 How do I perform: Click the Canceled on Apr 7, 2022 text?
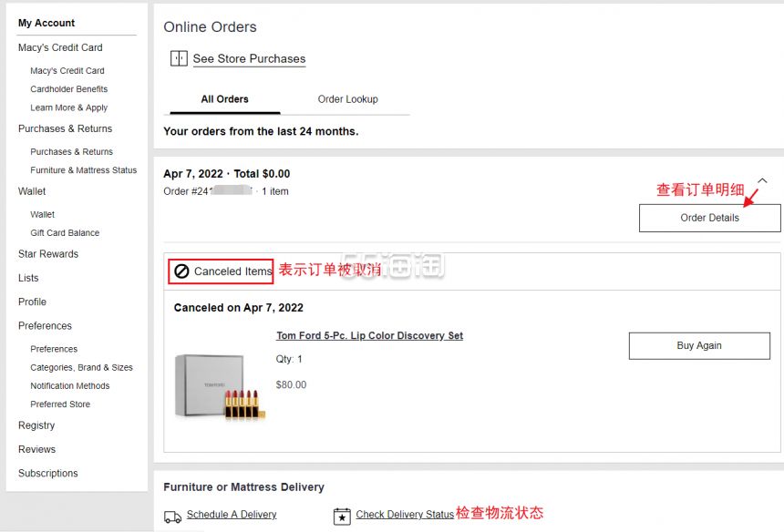click(x=239, y=308)
